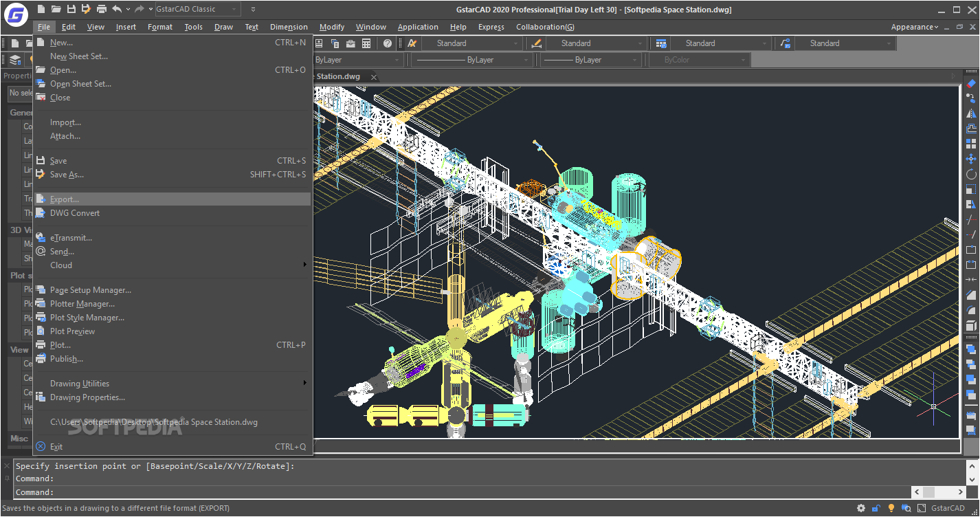The height and width of the screenshot is (517, 980).
Task: Open the Modify menu
Action: click(332, 27)
